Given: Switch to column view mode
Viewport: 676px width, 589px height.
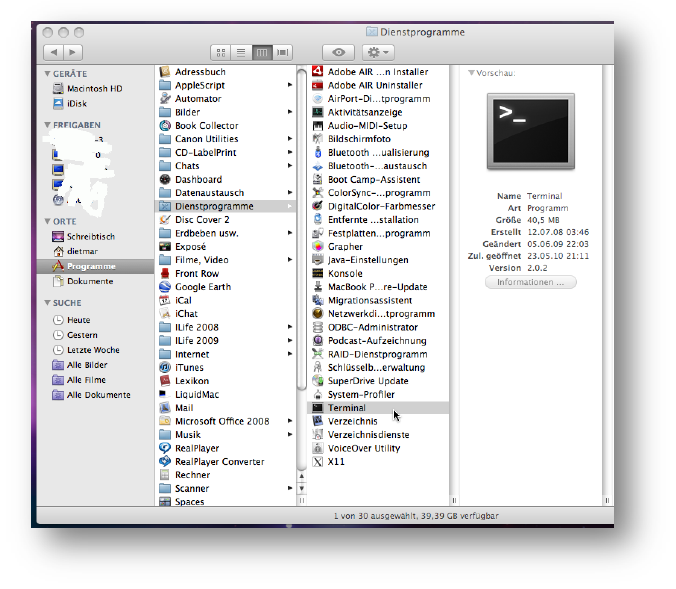Looking at the screenshot, I should tap(262, 53).
